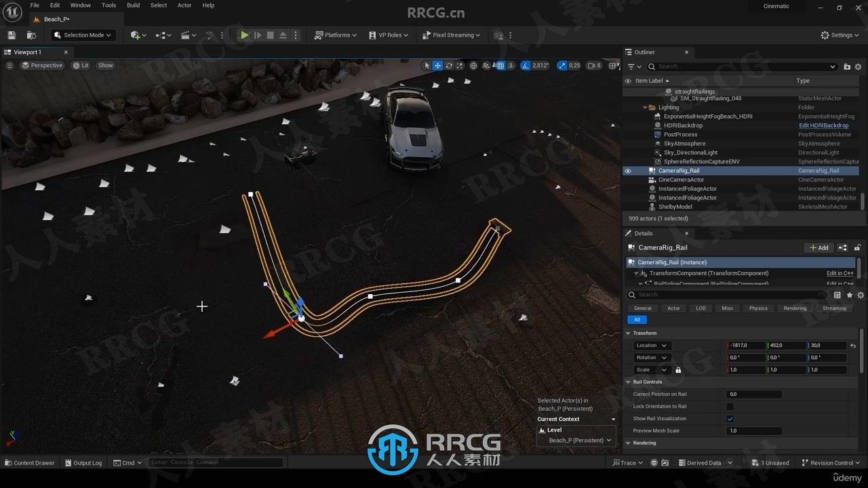This screenshot has width=868, height=488.
Task: Open the Cinematics clapperboard icon
Action: (188, 35)
